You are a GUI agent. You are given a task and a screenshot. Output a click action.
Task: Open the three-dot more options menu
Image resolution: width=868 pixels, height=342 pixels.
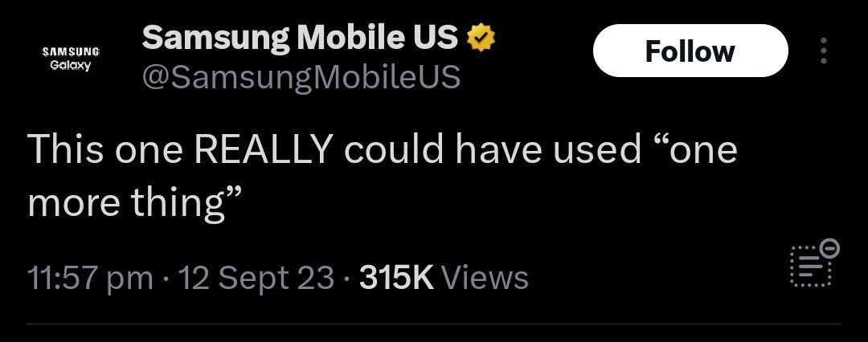click(x=822, y=52)
